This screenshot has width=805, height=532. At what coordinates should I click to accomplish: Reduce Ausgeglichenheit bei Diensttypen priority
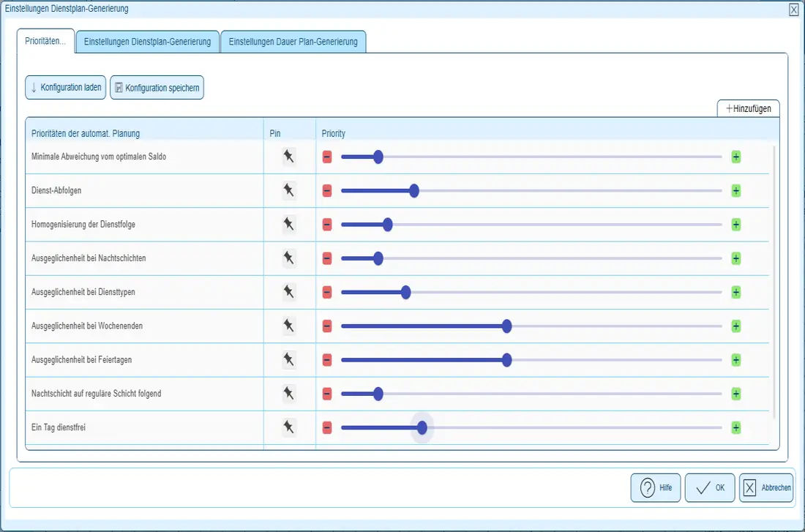click(327, 293)
